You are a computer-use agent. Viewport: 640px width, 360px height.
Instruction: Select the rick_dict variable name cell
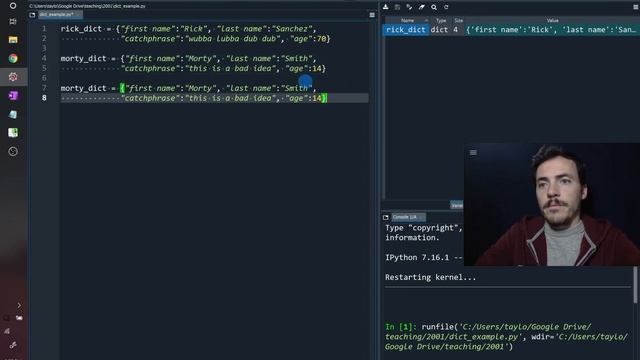406,30
